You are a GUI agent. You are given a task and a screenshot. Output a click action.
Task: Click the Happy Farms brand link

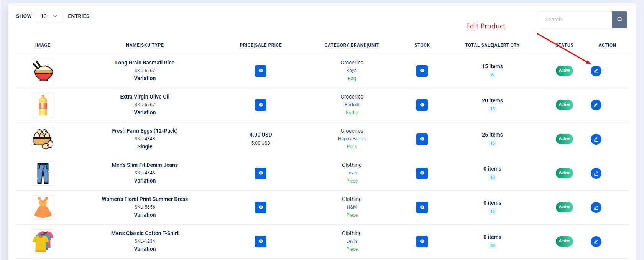tap(352, 139)
